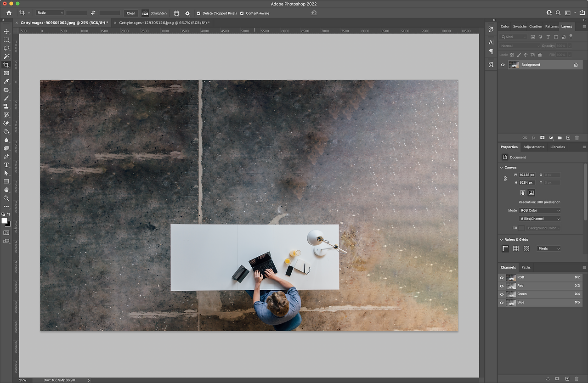The width and height of the screenshot is (588, 383).
Task: Select the Magic Wand tool
Action: pyautogui.click(x=6, y=56)
